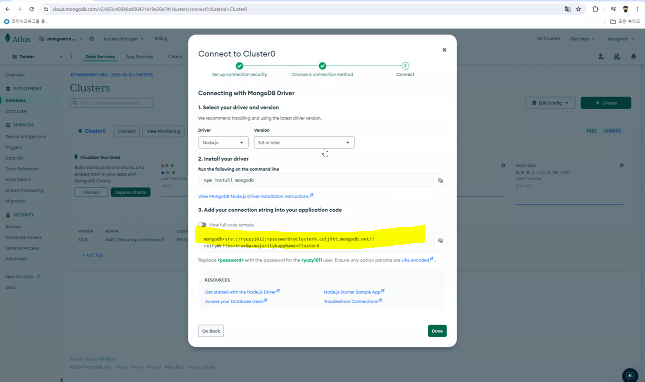Viewport: 645px width, 382px height.
Task: Open Node.js Starter Sample App link
Action: 354,292
